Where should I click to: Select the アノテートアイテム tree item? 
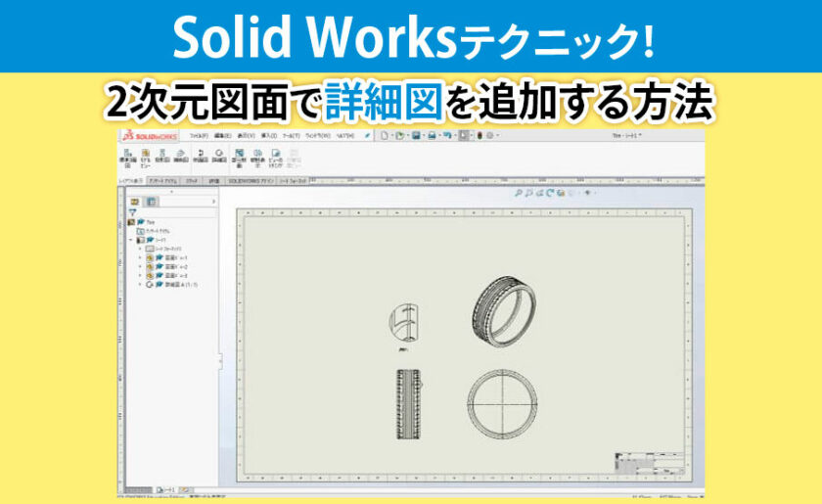tap(153, 231)
